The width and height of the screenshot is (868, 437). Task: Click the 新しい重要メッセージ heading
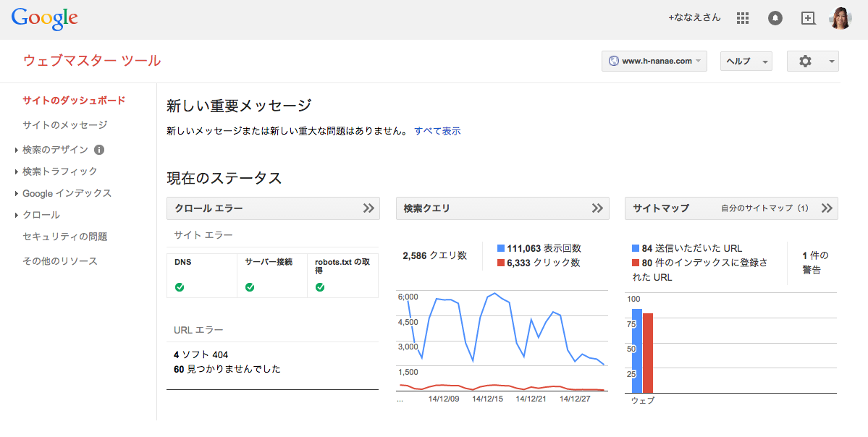pyautogui.click(x=239, y=105)
